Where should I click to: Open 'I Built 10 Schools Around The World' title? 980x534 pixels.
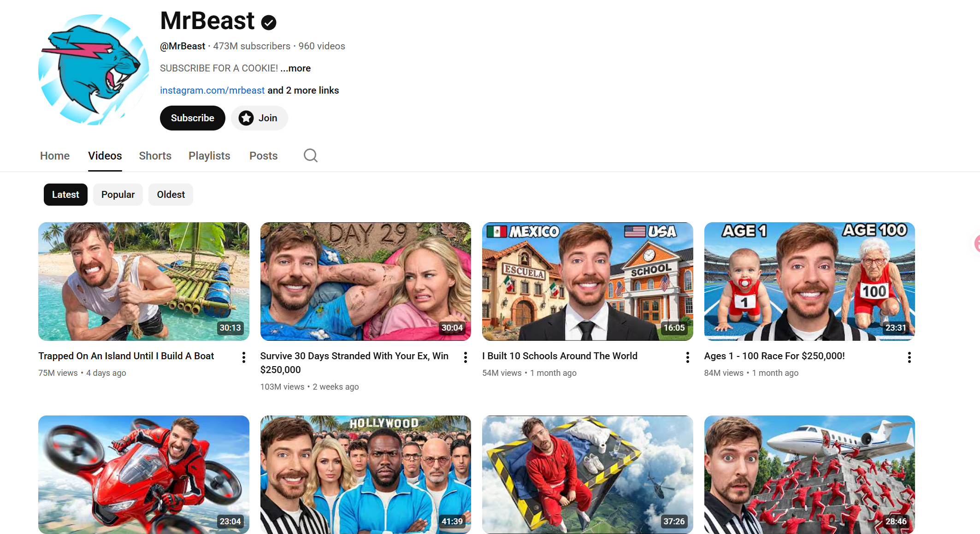[x=560, y=356]
